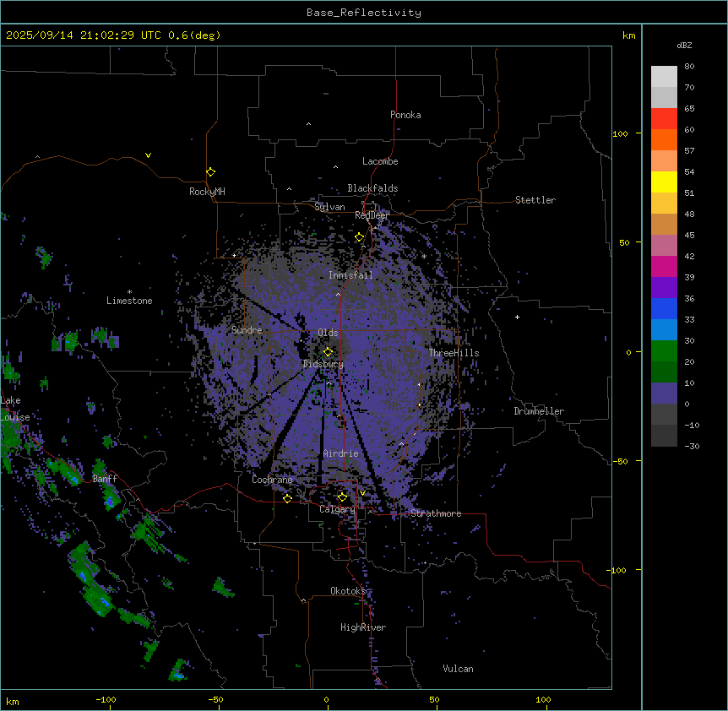Click the 100 km mark on right axis
The height and width of the screenshot is (711, 728).
(x=620, y=133)
